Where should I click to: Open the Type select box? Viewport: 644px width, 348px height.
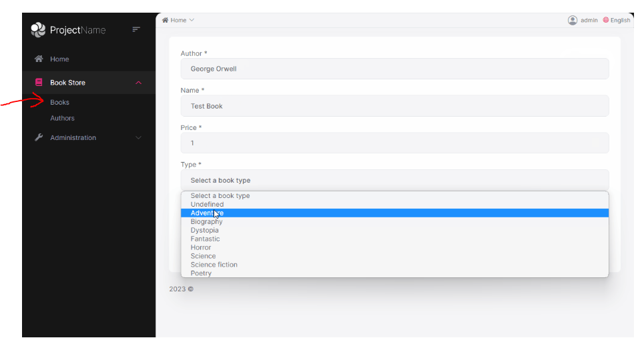pos(394,180)
